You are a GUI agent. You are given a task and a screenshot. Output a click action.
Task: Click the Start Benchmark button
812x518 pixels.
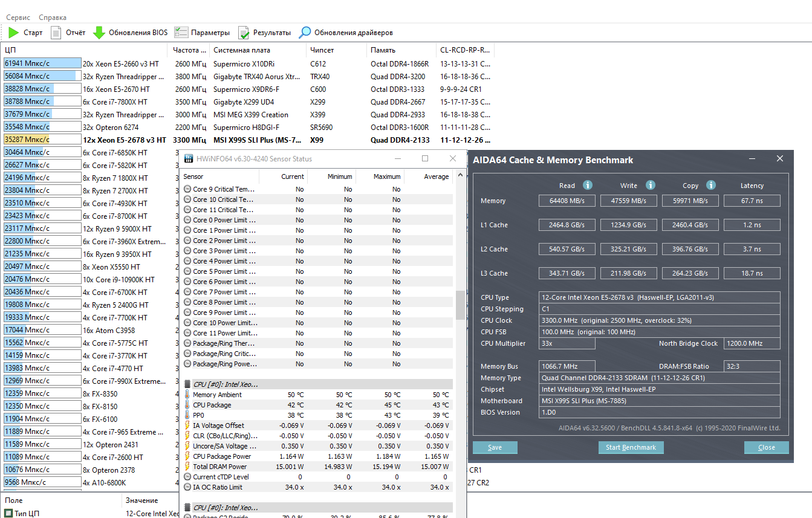pyautogui.click(x=631, y=447)
